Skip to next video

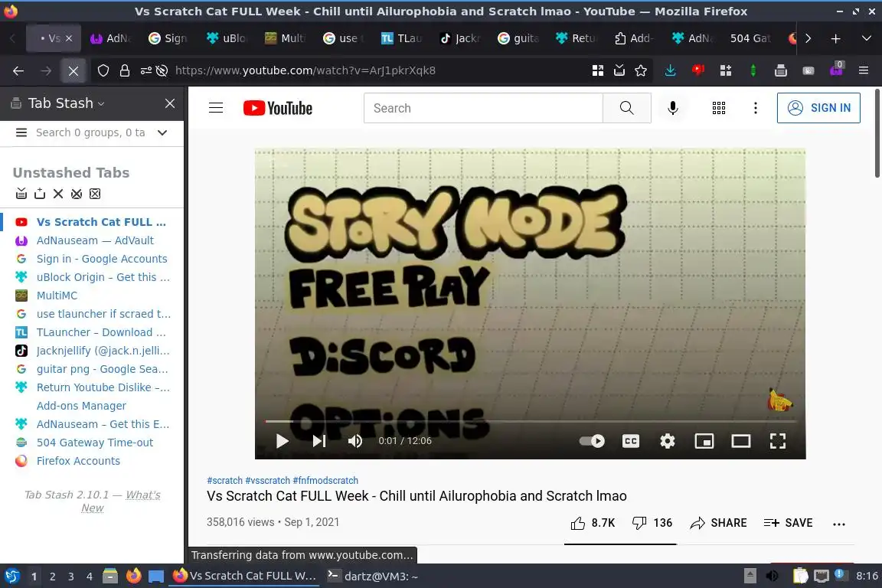[319, 441]
